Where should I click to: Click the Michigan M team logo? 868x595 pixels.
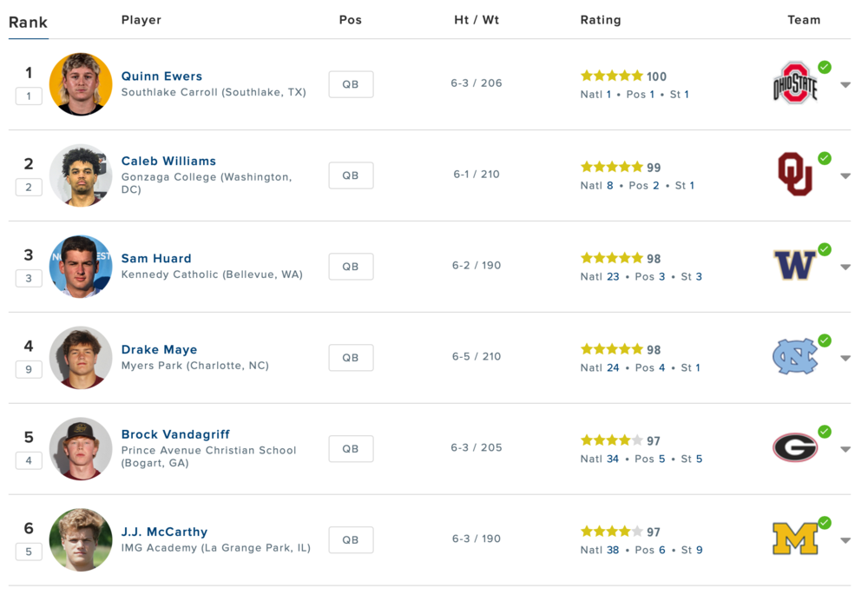[x=794, y=539]
